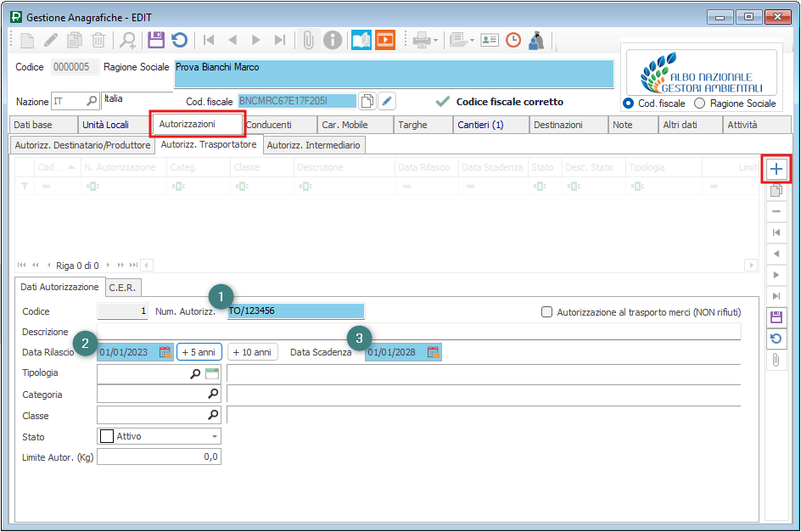Click the paperclip attachments toolbar icon

tap(308, 40)
